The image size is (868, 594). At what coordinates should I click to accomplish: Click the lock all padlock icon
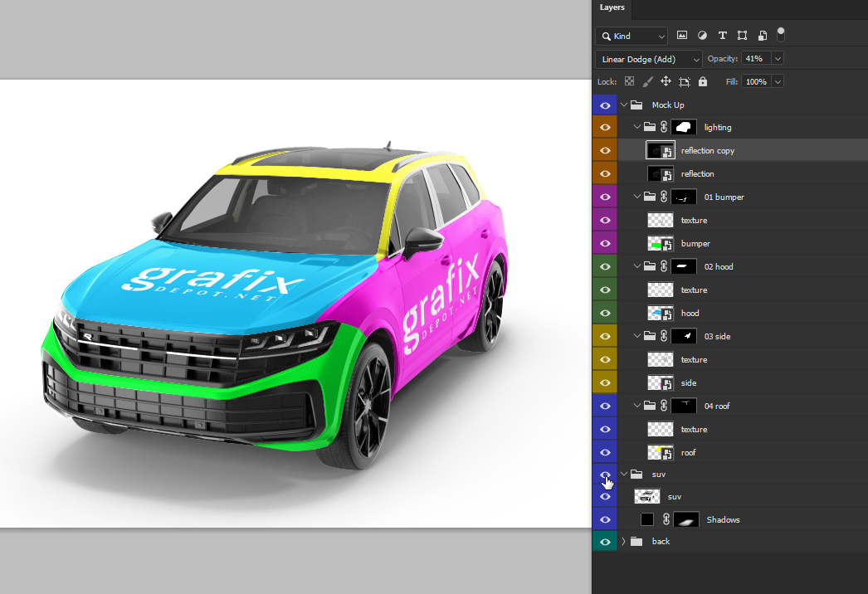click(703, 82)
